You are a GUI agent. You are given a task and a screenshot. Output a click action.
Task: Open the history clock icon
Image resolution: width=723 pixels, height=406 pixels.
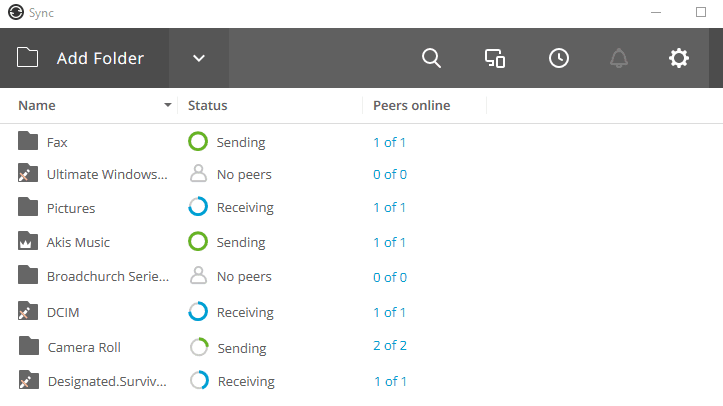559,59
